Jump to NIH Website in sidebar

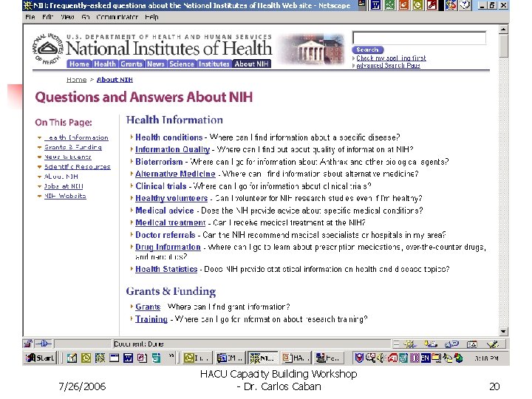point(65,196)
